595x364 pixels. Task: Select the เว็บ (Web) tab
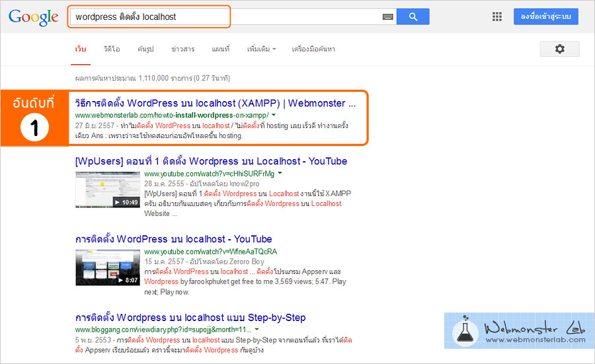(81, 50)
